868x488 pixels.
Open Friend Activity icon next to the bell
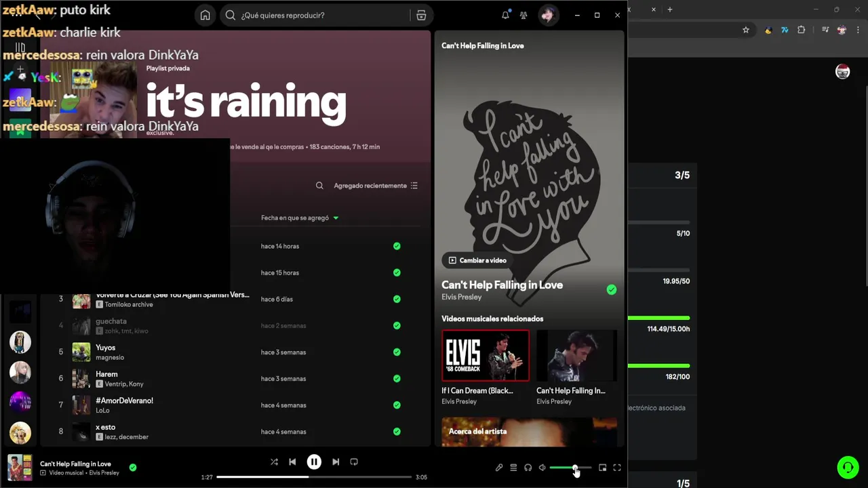[x=524, y=15]
